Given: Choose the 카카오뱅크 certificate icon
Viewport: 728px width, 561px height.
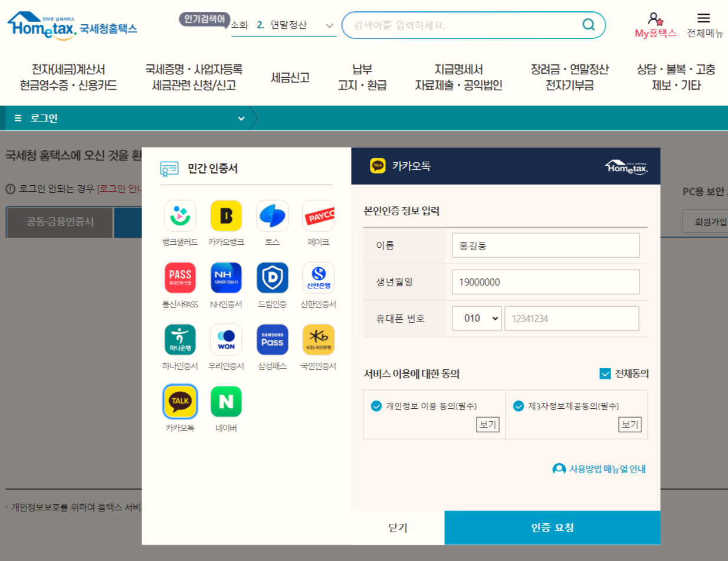Looking at the screenshot, I should tap(226, 216).
